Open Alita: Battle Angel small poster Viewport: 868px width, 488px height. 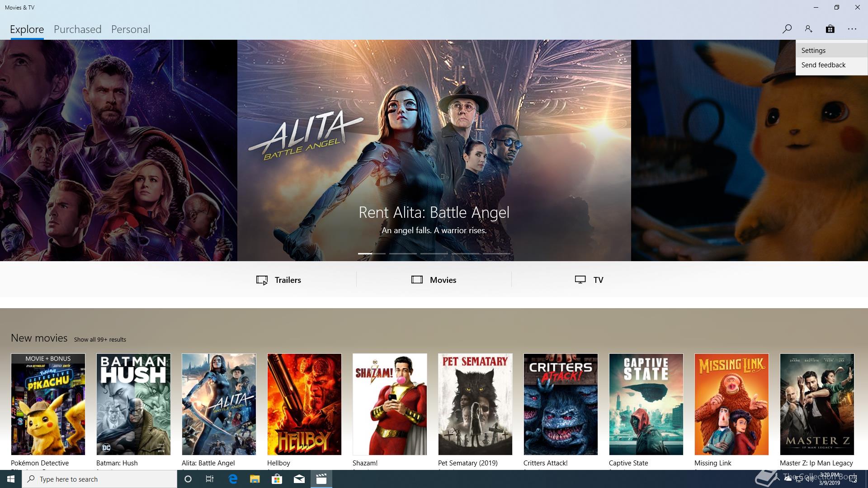click(219, 404)
